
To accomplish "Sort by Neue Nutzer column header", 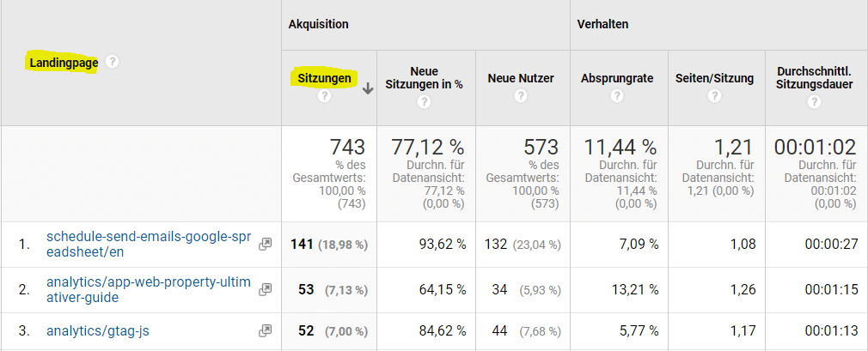I will (x=520, y=78).
